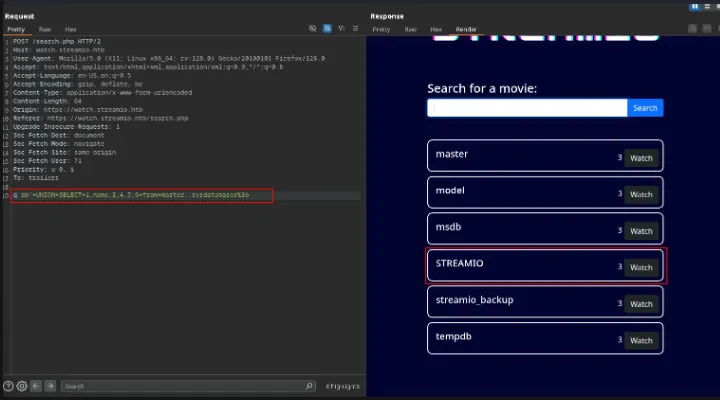This screenshot has width=720, height=400.
Task: Click the Accept-Encoding header line
Action: [78, 84]
